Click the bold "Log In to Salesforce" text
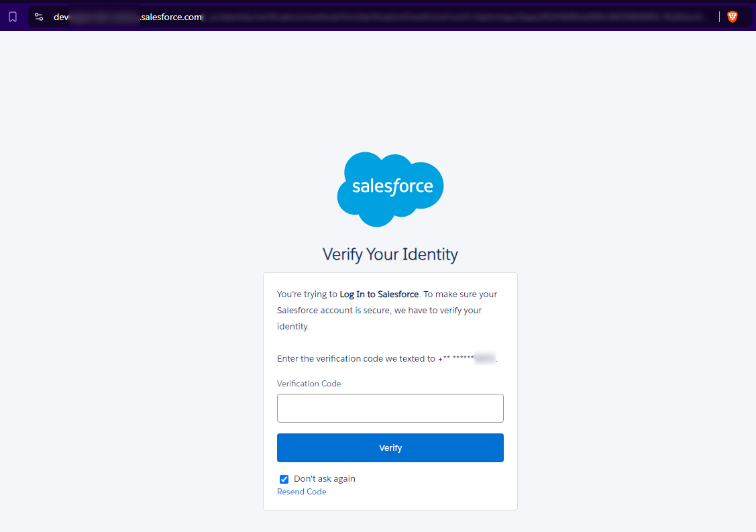Image resolution: width=756 pixels, height=532 pixels. 379,294
